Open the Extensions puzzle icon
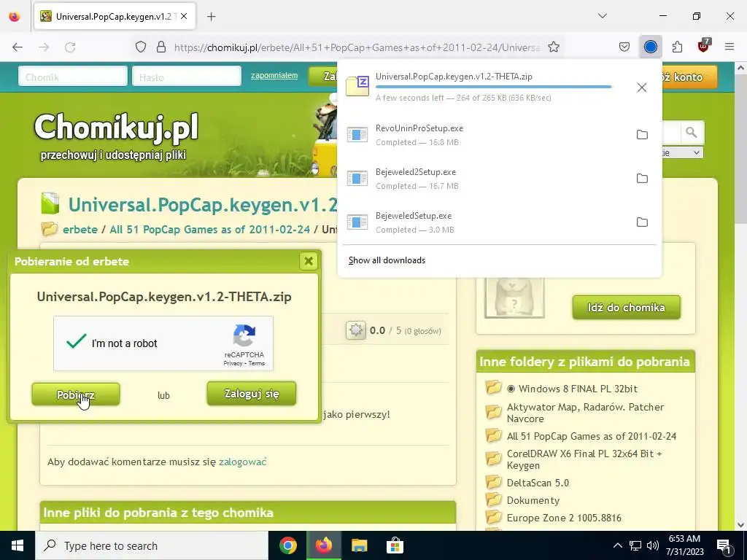Screen dimensions: 747x560 click(677, 47)
